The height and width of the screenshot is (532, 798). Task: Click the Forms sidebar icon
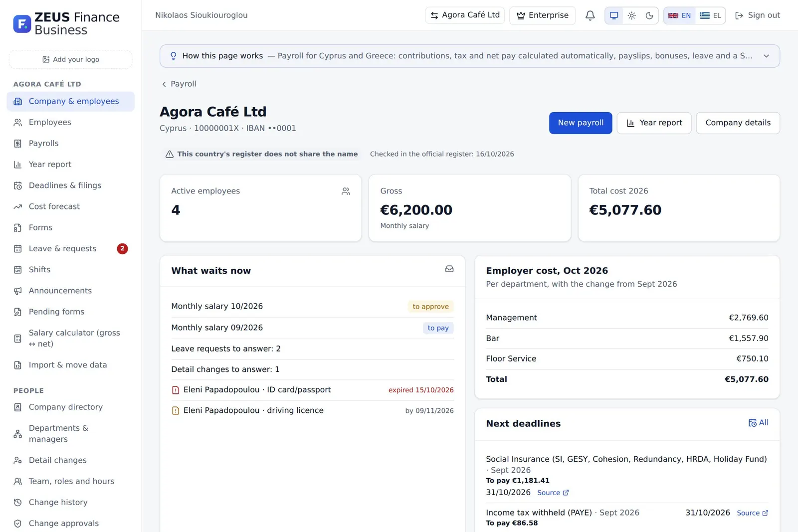point(18,228)
